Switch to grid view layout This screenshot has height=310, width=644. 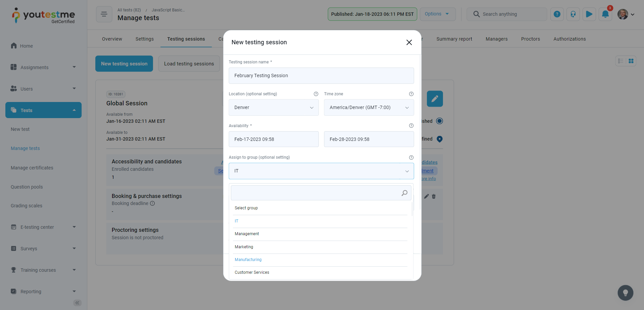631,61
